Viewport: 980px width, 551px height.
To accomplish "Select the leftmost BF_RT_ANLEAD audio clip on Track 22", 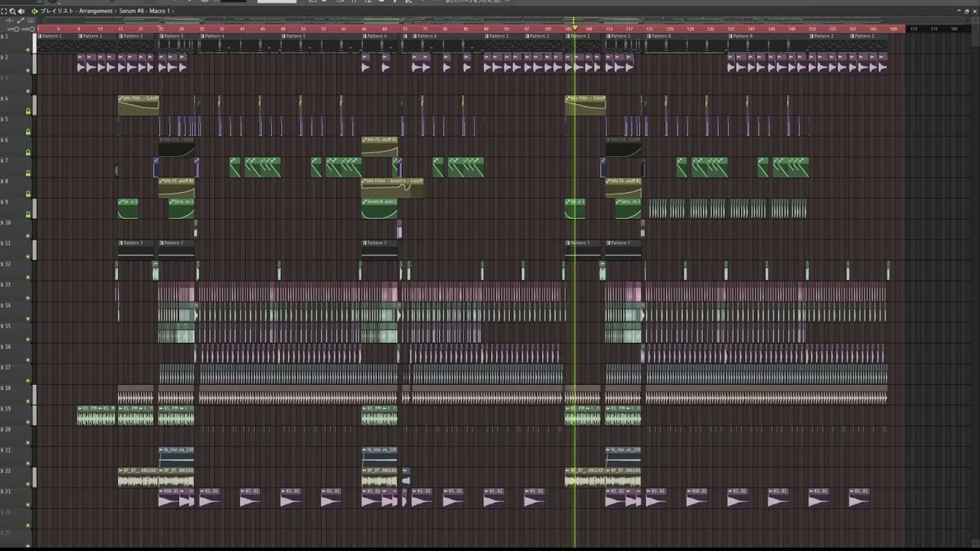I will pos(138,478).
